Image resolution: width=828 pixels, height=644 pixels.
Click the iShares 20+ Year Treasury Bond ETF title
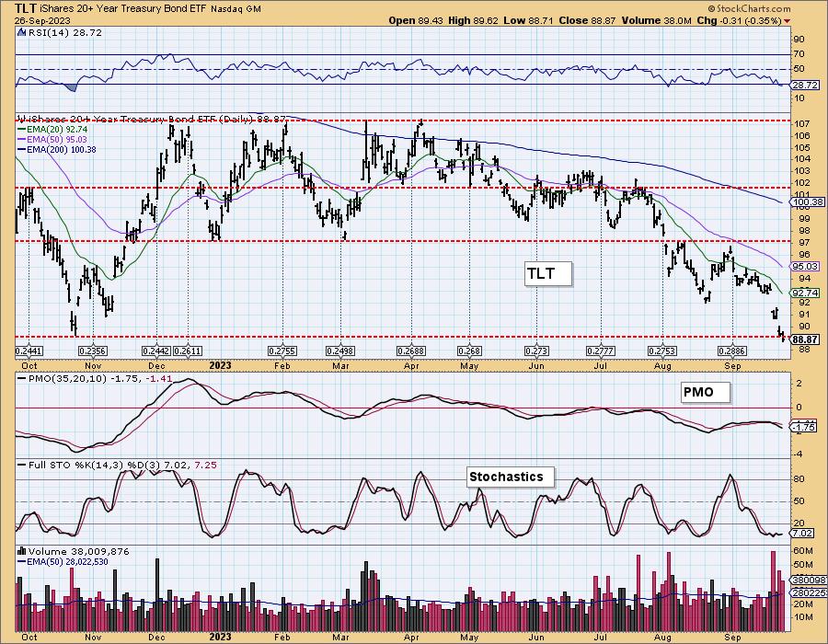123,9
